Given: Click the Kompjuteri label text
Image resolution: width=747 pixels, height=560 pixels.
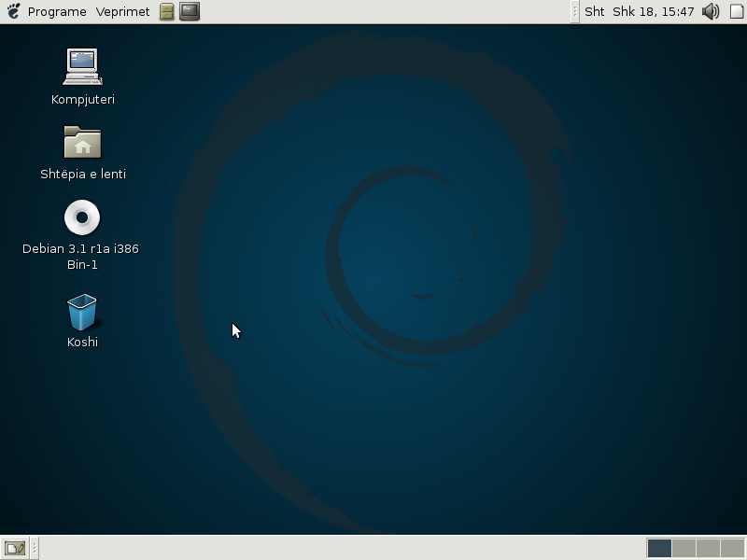Looking at the screenshot, I should (83, 100).
